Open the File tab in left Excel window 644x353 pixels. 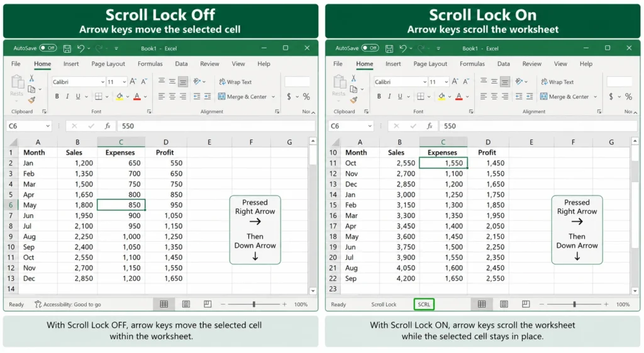click(x=16, y=64)
